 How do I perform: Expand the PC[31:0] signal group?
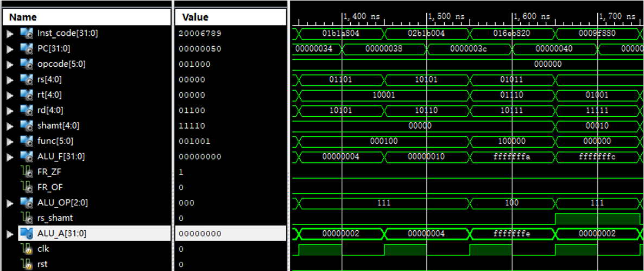(9, 49)
